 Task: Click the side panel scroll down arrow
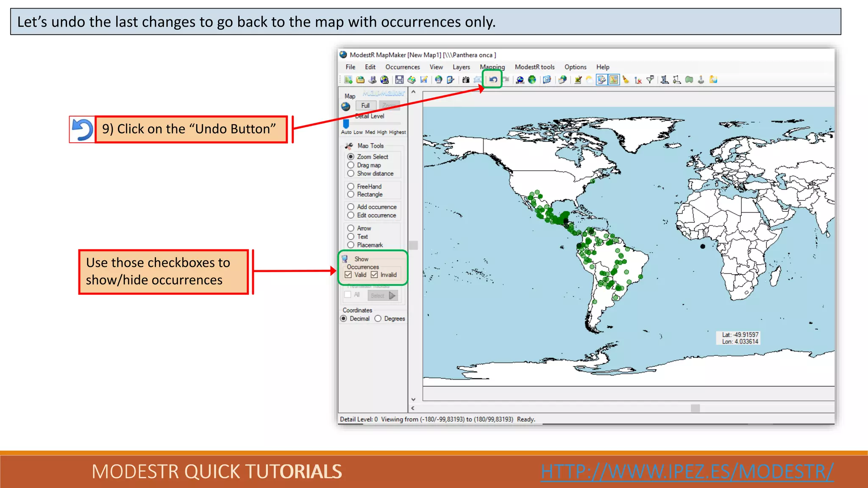414,399
